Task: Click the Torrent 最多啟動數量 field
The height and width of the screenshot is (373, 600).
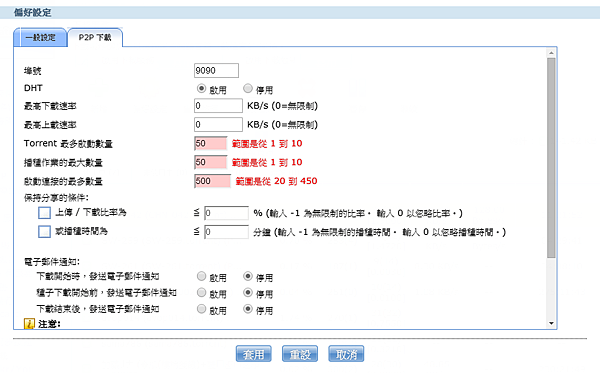Action: (x=210, y=143)
